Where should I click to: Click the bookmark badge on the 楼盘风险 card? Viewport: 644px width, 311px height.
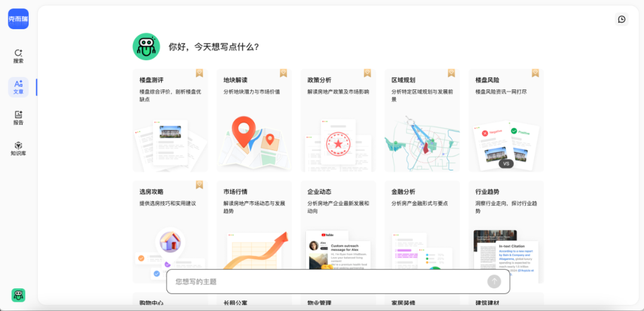coord(535,73)
